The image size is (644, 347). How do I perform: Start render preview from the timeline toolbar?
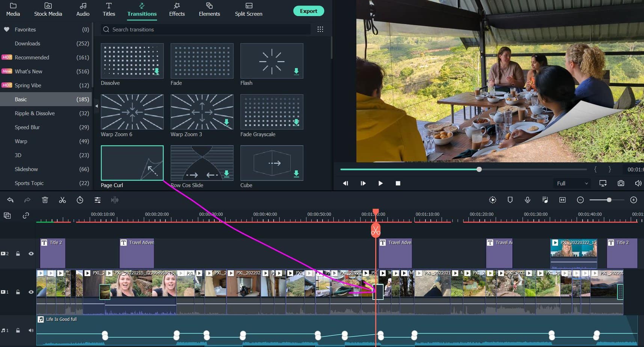coord(492,200)
